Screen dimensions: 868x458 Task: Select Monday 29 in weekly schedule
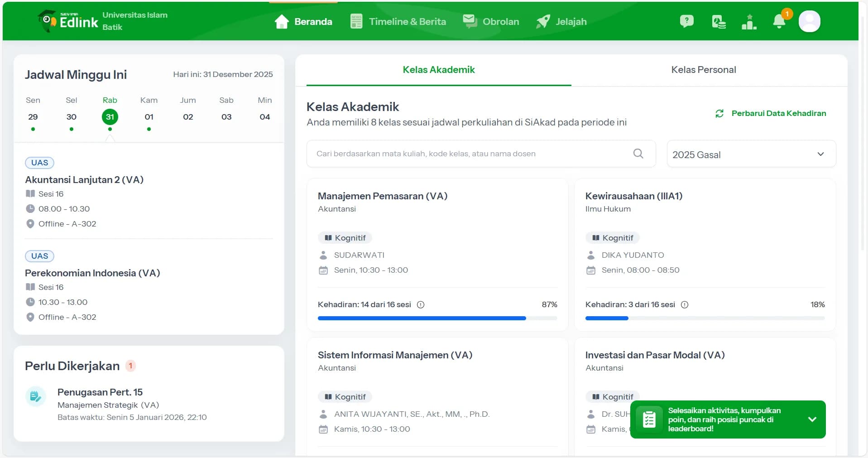pyautogui.click(x=33, y=116)
